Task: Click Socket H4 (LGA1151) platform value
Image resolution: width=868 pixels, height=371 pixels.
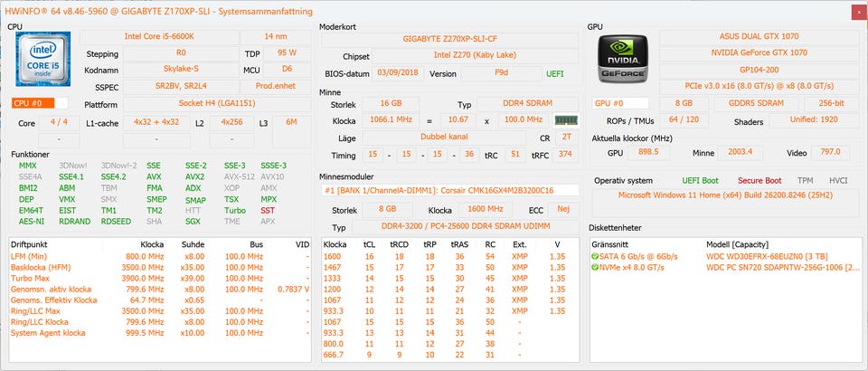Action: click(216, 104)
